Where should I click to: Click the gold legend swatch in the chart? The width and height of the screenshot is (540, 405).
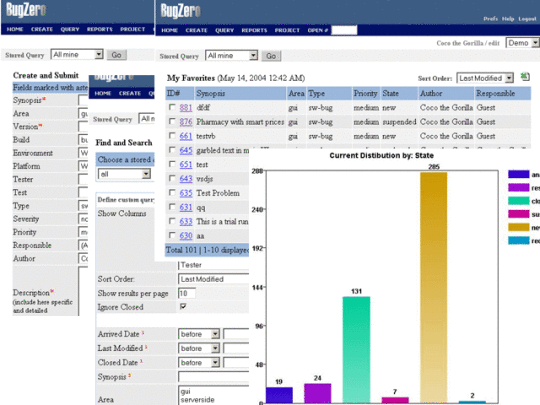coord(518,227)
